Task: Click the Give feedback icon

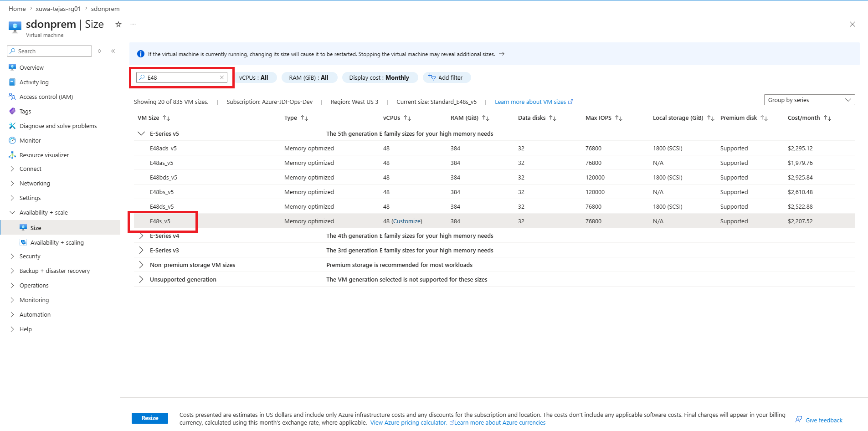Action: 799,420
